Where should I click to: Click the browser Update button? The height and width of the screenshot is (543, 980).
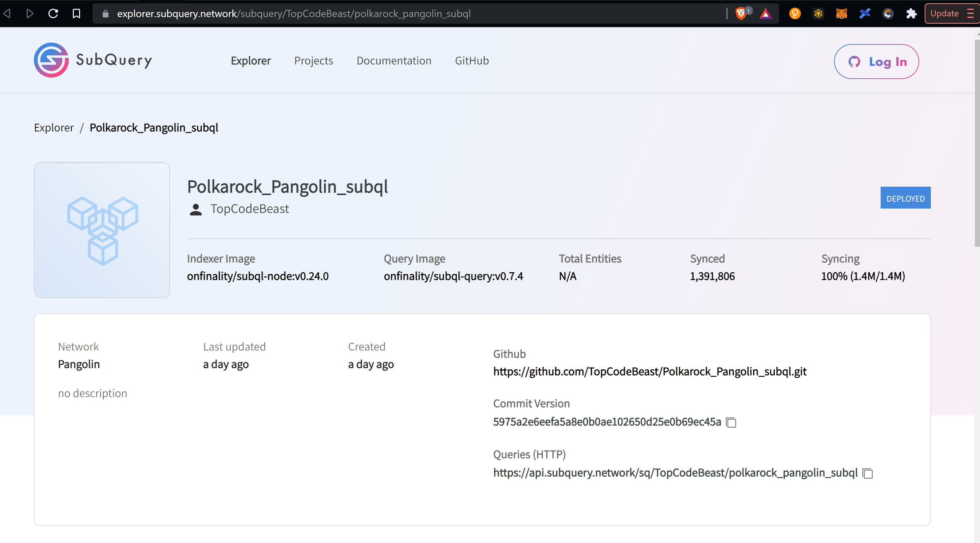click(x=945, y=14)
